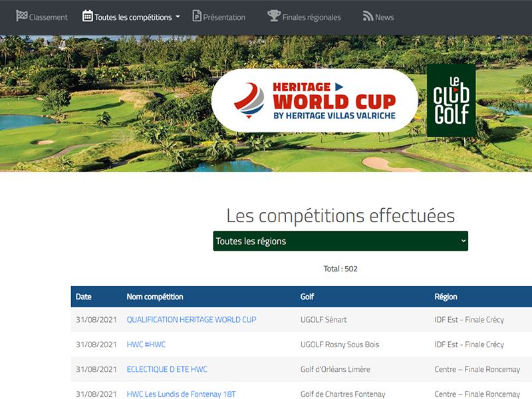The height and width of the screenshot is (399, 532).
Task: Expand the Toutes les compétitions caret
Action: (178, 17)
